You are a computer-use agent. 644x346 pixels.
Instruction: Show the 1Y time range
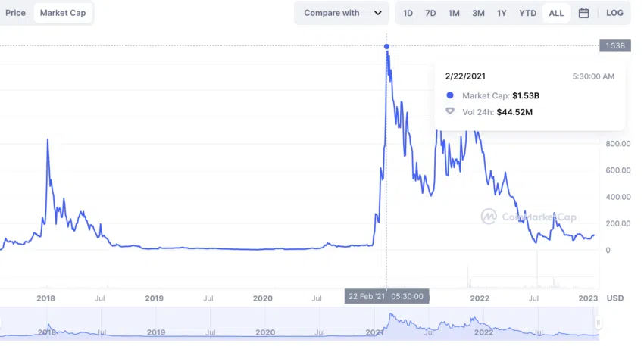click(502, 13)
